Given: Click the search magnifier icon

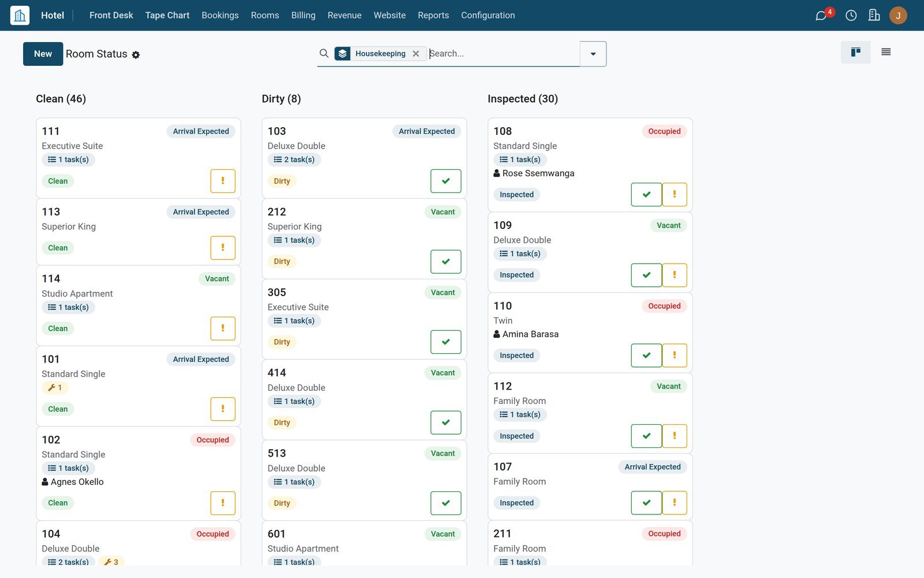Looking at the screenshot, I should pyautogui.click(x=324, y=53).
